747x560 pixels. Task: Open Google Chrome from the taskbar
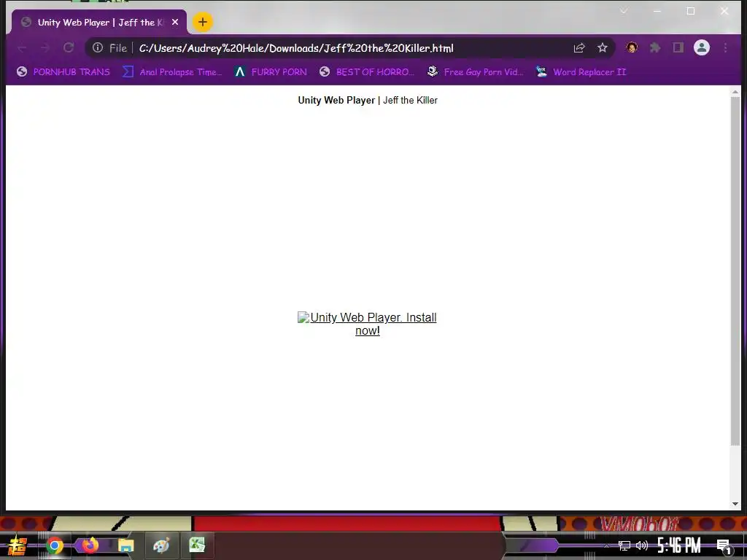click(54, 545)
